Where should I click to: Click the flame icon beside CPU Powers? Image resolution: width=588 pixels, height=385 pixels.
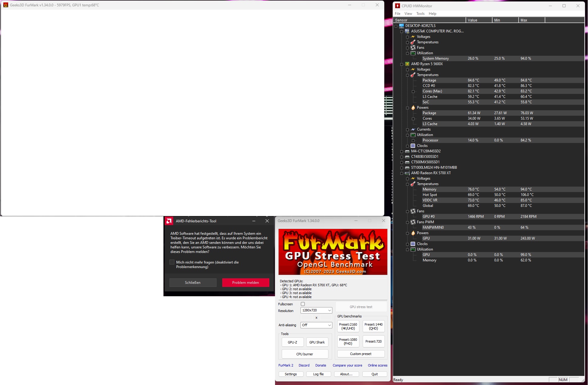tap(413, 108)
